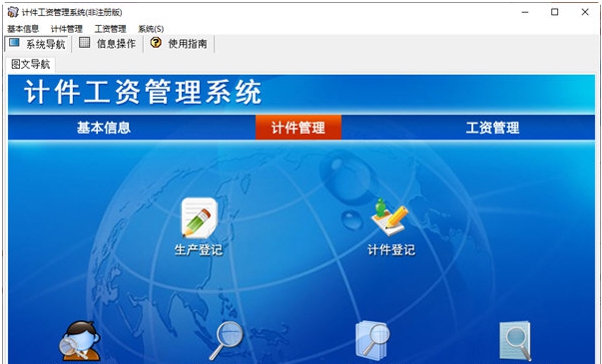
Task: Switch to the 使用指南 tab
Action: 179,44
